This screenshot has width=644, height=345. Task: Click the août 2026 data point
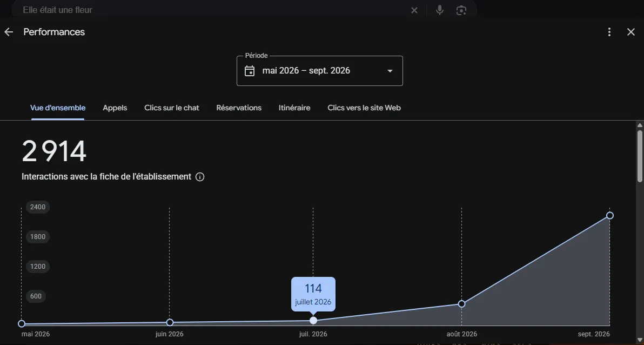(461, 304)
